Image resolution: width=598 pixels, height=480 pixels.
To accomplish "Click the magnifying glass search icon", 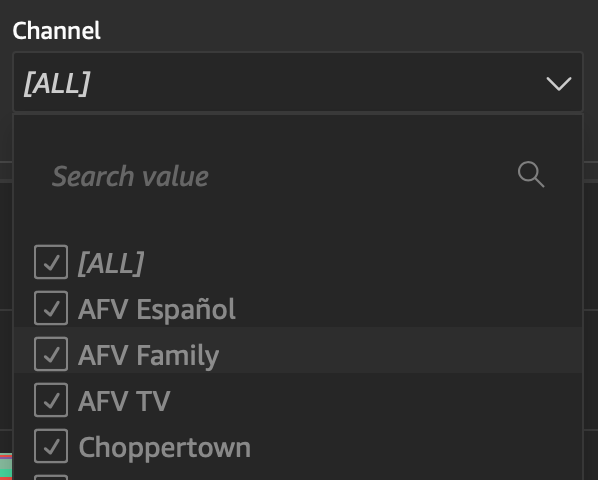I will pyautogui.click(x=531, y=175).
